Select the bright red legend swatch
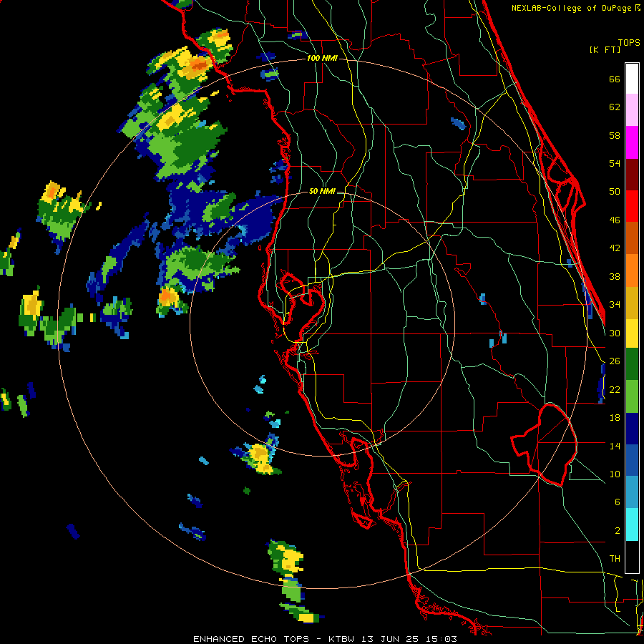Screen dimensions: 644x644 [x=632, y=206]
